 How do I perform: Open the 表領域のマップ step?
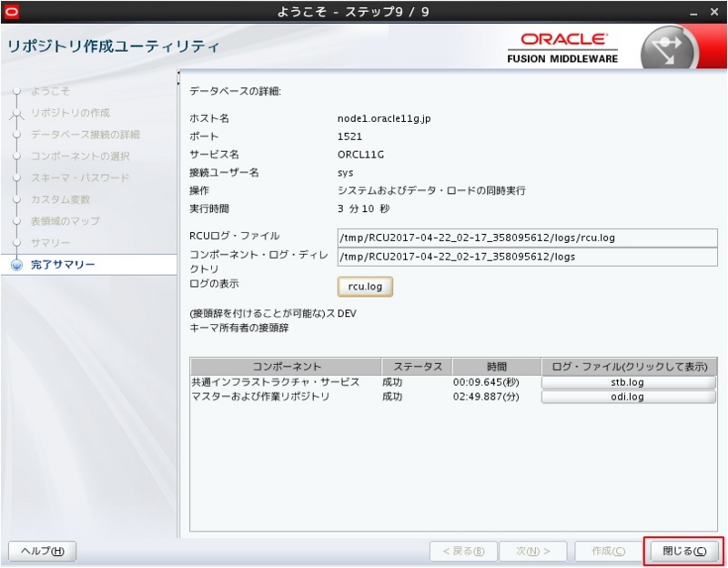pyautogui.click(x=65, y=221)
